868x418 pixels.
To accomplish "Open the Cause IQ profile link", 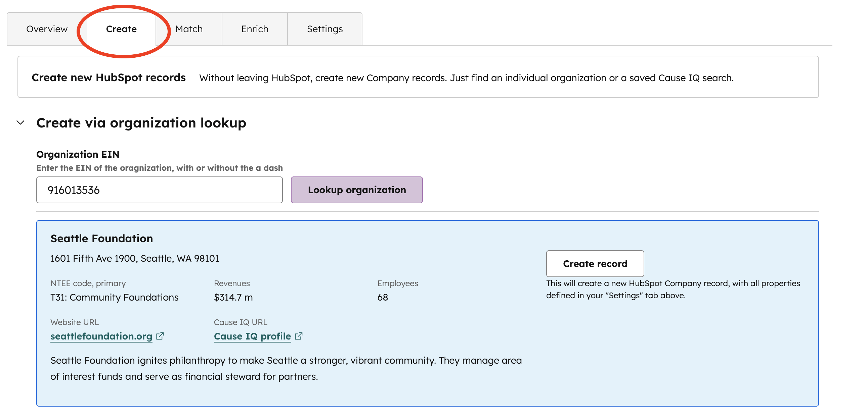I will click(x=252, y=335).
